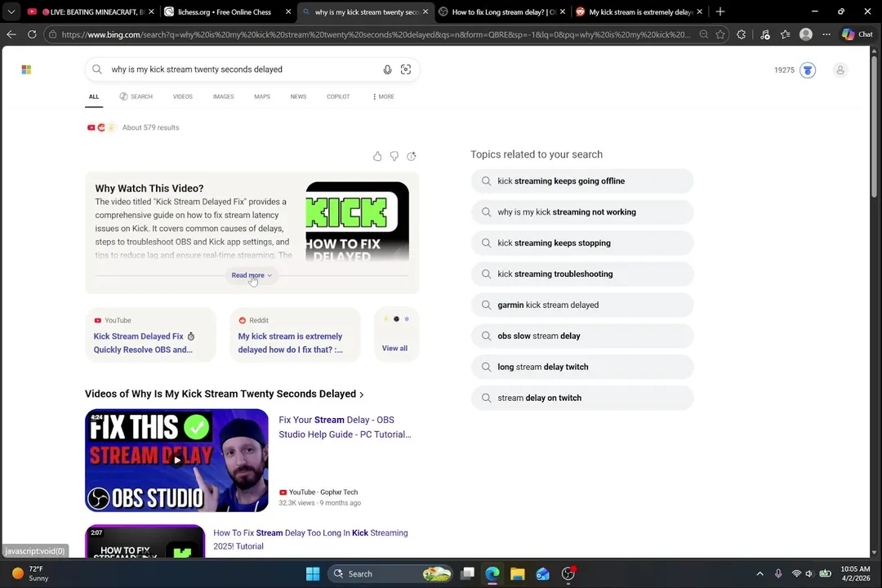Open tab list chevron at top left

(11, 11)
